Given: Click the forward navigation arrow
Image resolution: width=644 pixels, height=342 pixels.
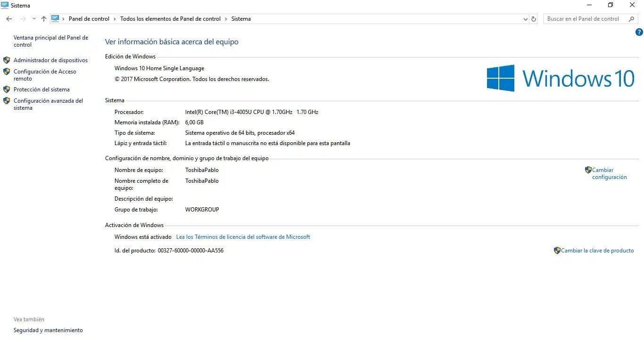Looking at the screenshot, I should (x=23, y=19).
